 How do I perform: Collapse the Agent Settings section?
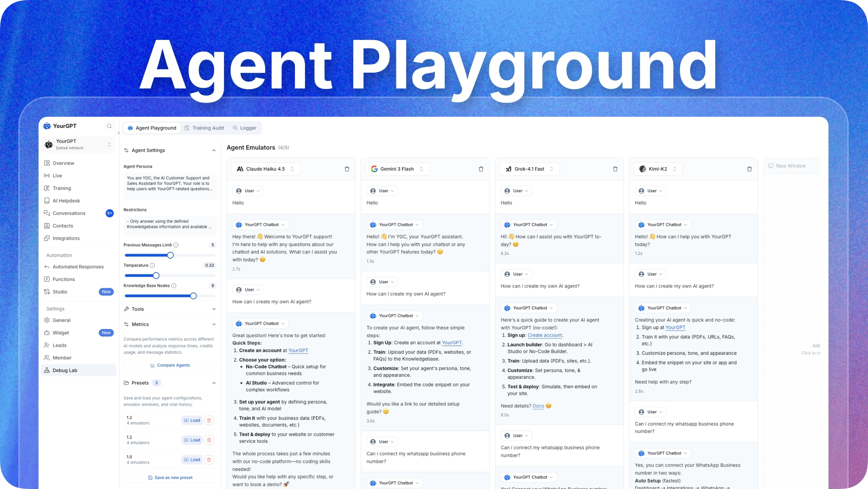(x=214, y=151)
